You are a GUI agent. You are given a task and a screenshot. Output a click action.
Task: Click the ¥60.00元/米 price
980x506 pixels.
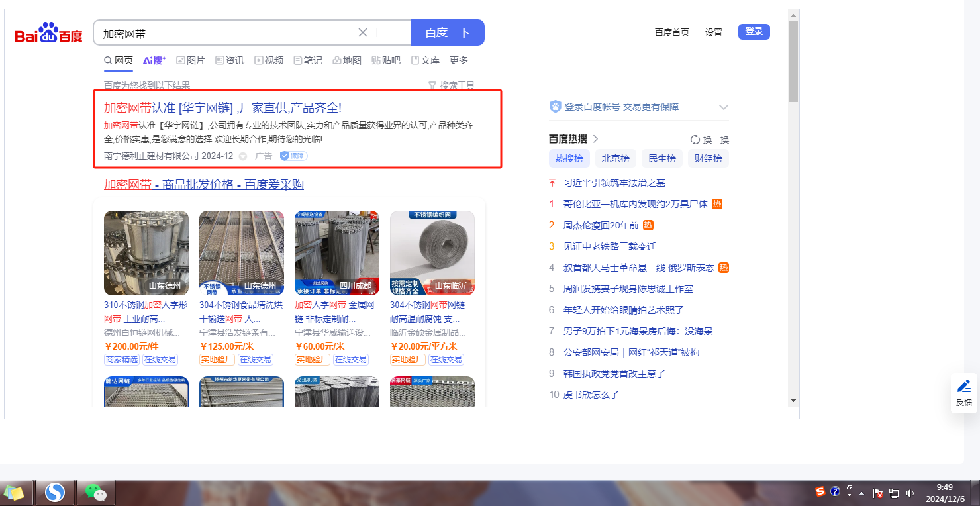(320, 346)
